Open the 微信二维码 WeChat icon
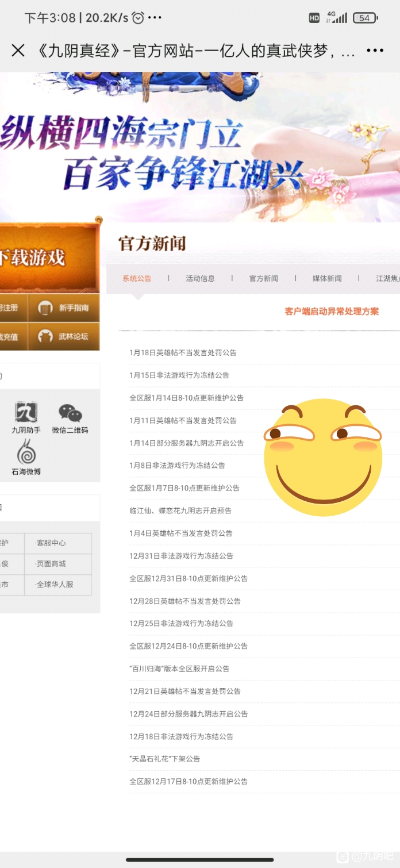The image size is (400, 868). point(70,418)
